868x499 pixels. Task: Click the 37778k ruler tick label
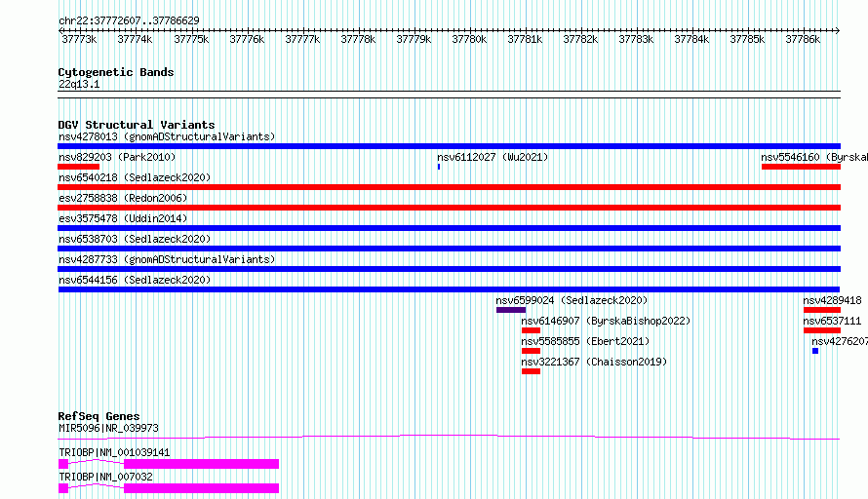point(358,40)
